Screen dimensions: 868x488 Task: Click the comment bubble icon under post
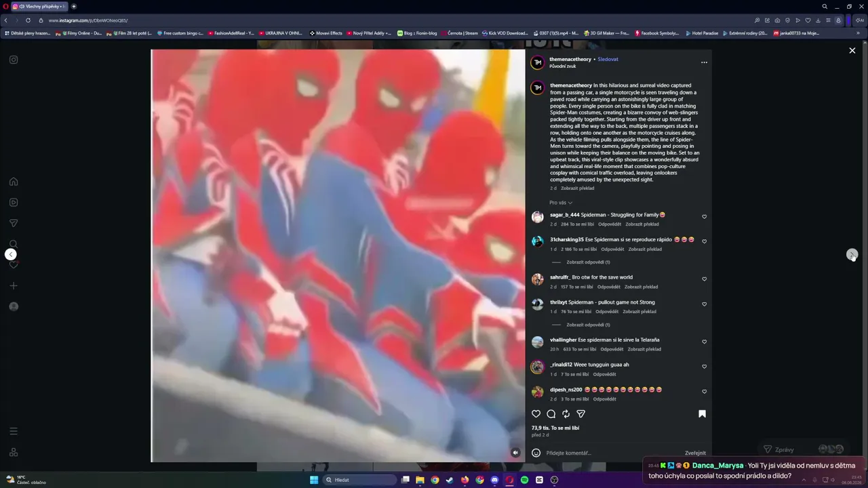551,414
